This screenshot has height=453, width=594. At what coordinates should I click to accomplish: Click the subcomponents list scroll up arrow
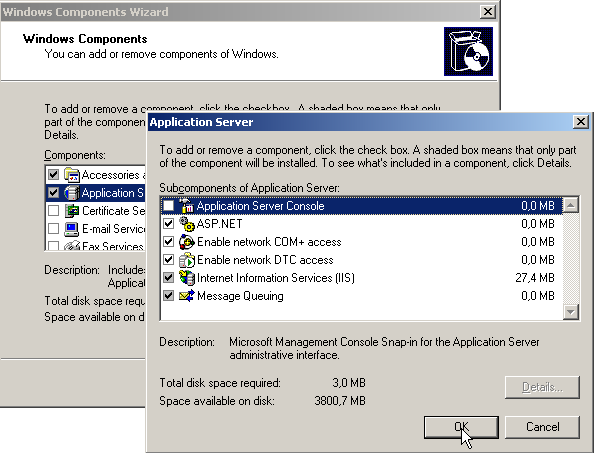(571, 205)
